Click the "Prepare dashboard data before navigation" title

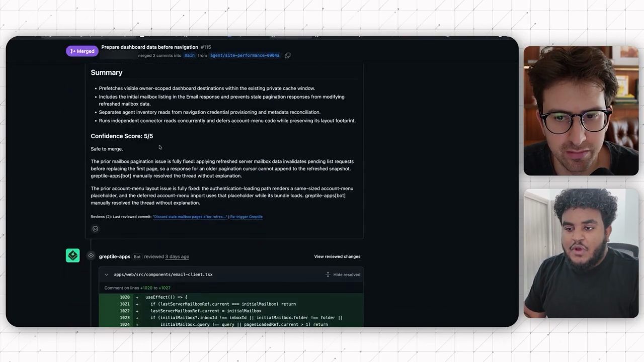[149, 47]
